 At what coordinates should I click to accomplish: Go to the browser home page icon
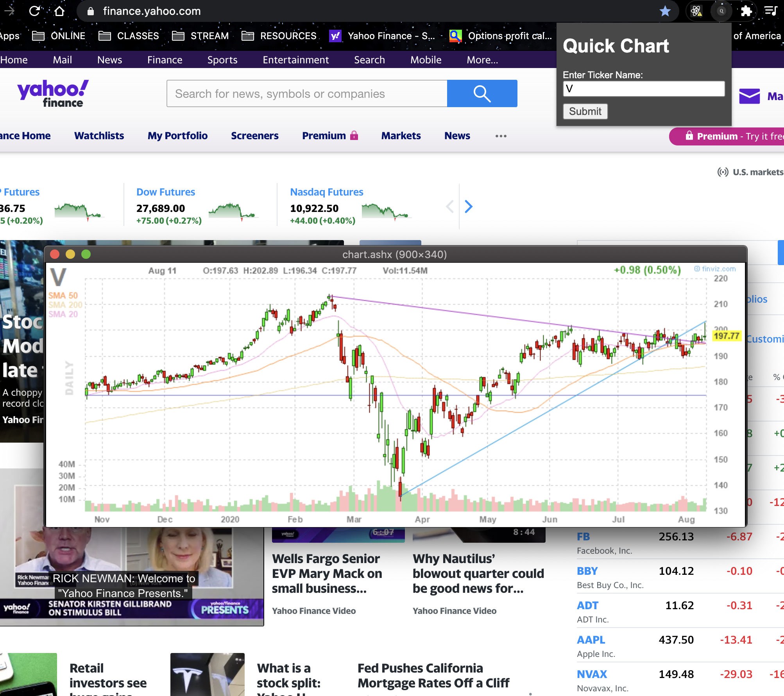click(59, 11)
